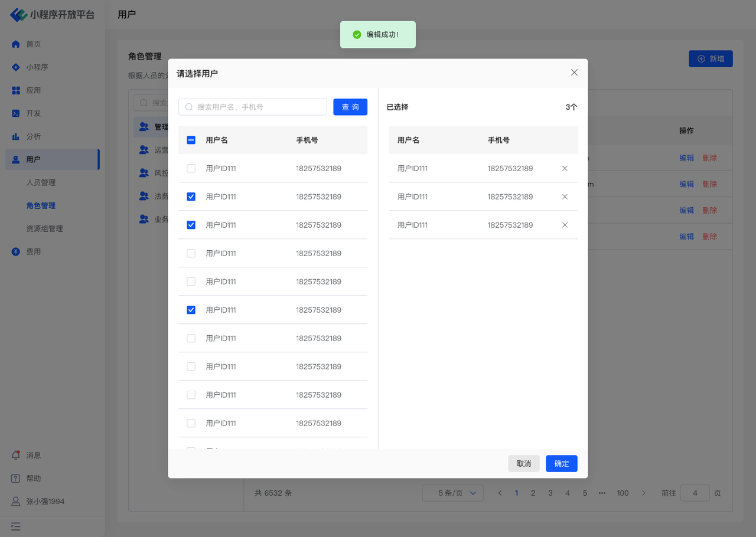Toggle the select-all checkbox in table header

(191, 140)
